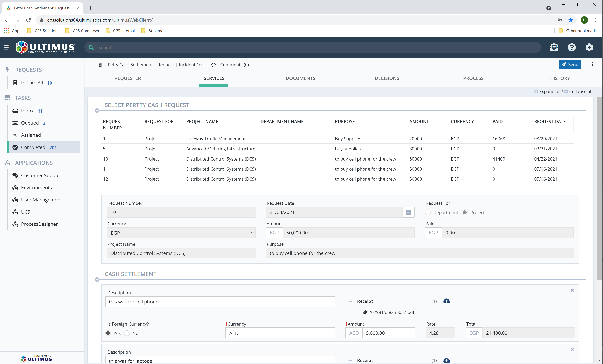Open the navigation hamburger menu
The image size is (603, 364).
click(6, 47)
